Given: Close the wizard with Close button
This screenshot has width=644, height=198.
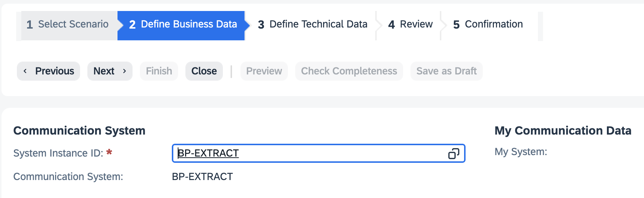Looking at the screenshot, I should (204, 71).
